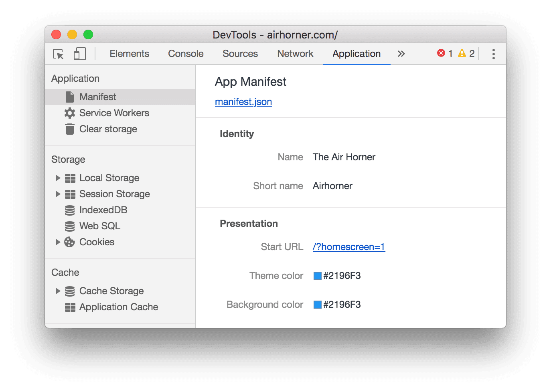Select the Manifest item in the sidebar

(97, 97)
